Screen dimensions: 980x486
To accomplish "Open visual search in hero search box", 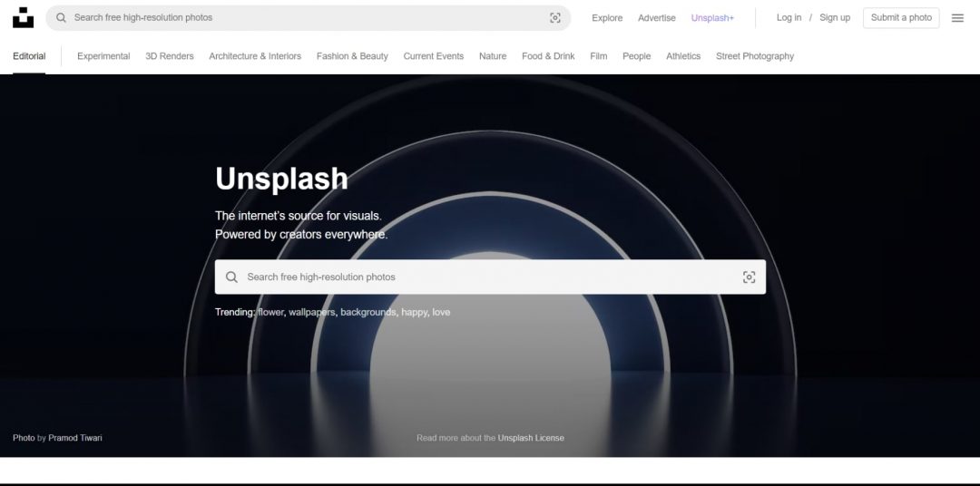I will click(749, 277).
